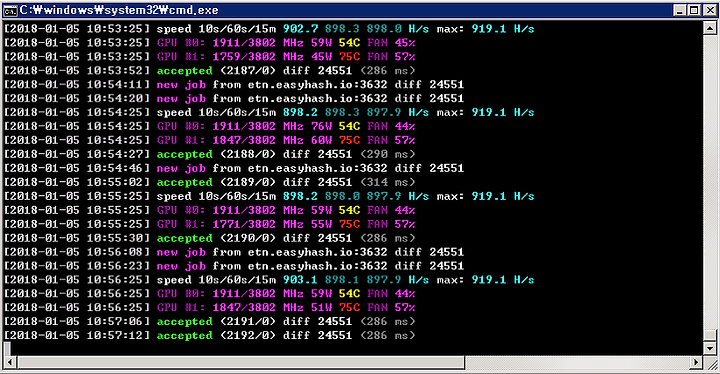This screenshot has width=720, height=374.
Task: Click latency value 314 ms
Action: pyautogui.click(x=388, y=182)
